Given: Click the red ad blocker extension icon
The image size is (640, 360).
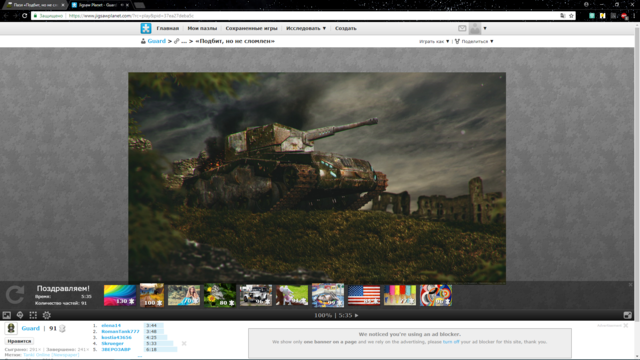Looking at the screenshot, I should click(x=624, y=16).
